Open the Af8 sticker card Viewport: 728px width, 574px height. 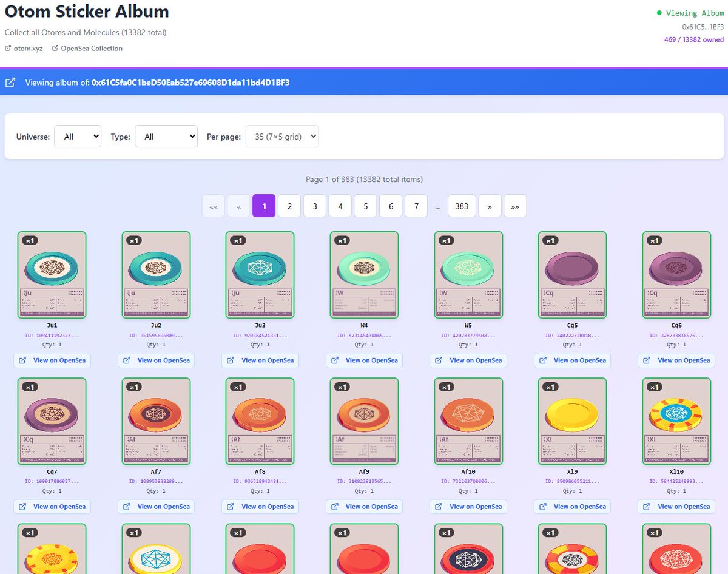pos(260,421)
